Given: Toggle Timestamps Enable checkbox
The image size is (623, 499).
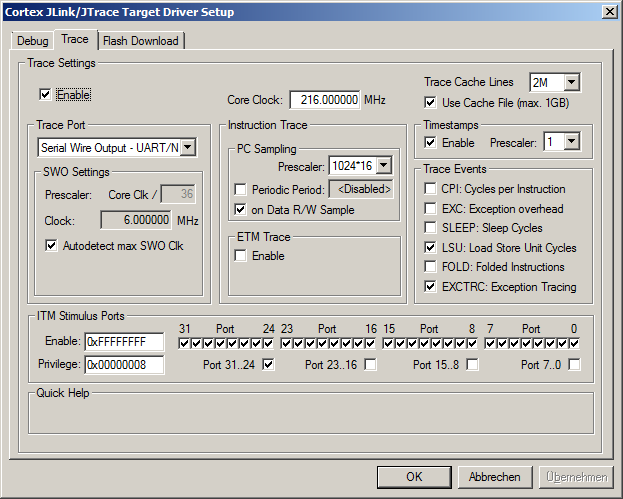Looking at the screenshot, I should [x=430, y=142].
